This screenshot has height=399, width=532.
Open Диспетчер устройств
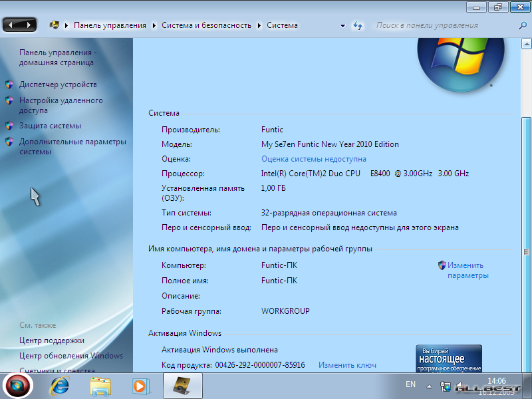click(58, 84)
